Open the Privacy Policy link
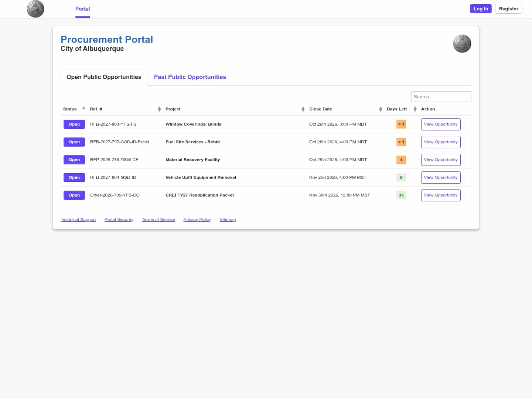The height and width of the screenshot is (399, 532). pos(197,219)
